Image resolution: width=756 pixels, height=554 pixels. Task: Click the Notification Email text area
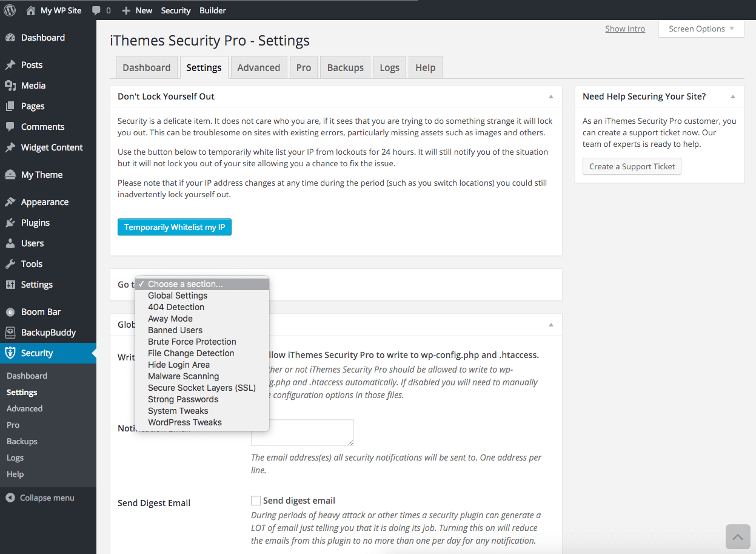point(302,432)
